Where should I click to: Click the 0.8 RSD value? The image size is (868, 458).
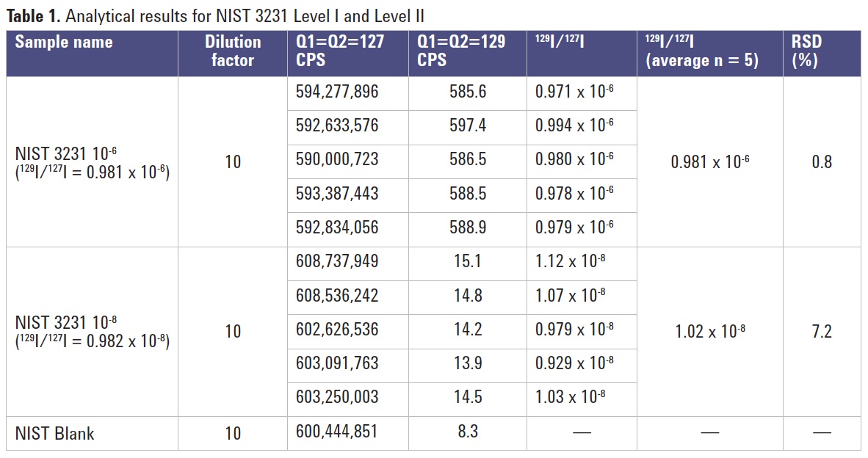(x=821, y=162)
